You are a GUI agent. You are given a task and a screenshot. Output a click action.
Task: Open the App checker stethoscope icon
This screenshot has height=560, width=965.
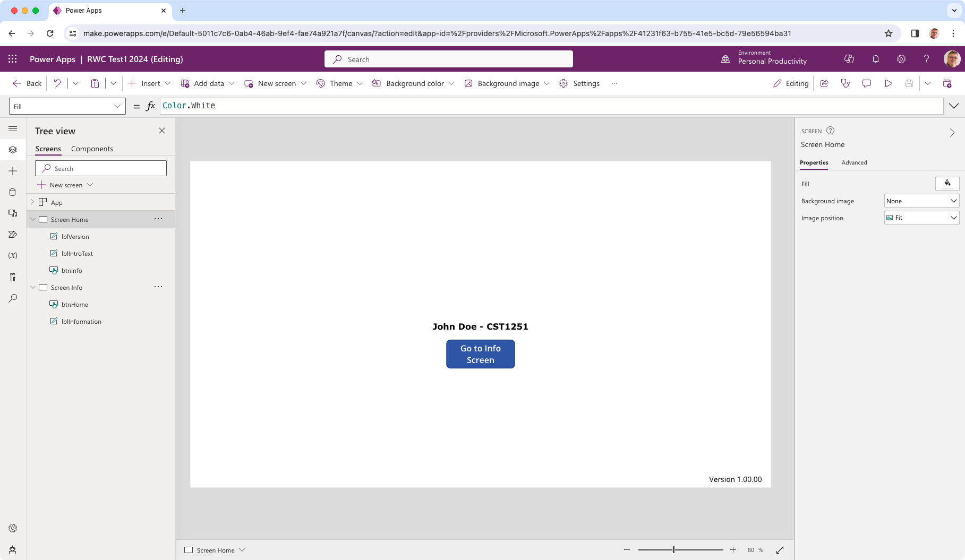point(846,83)
